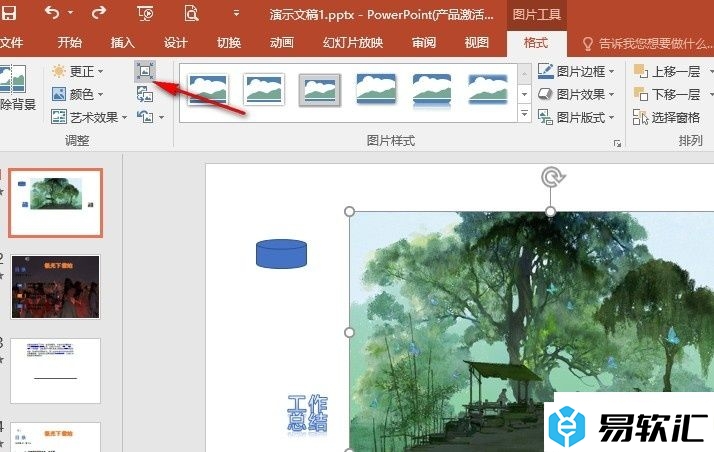
Task: Expand the reset picture dropdown arrow
Action: click(162, 117)
